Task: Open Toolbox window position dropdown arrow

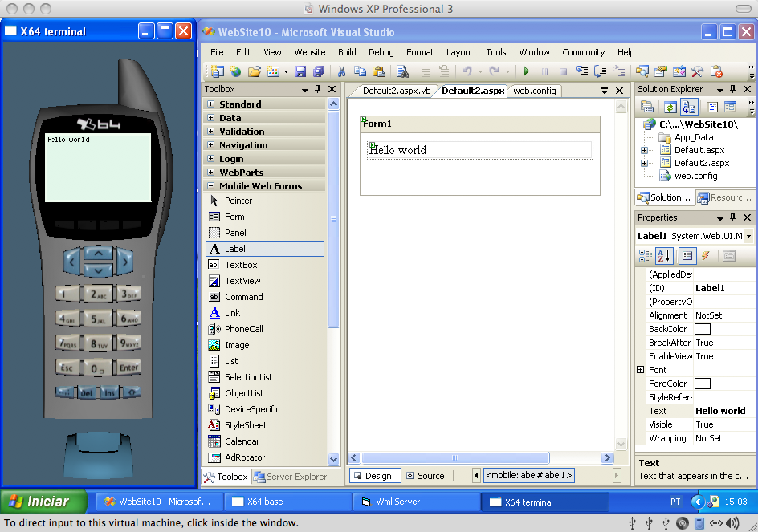Action: click(304, 90)
